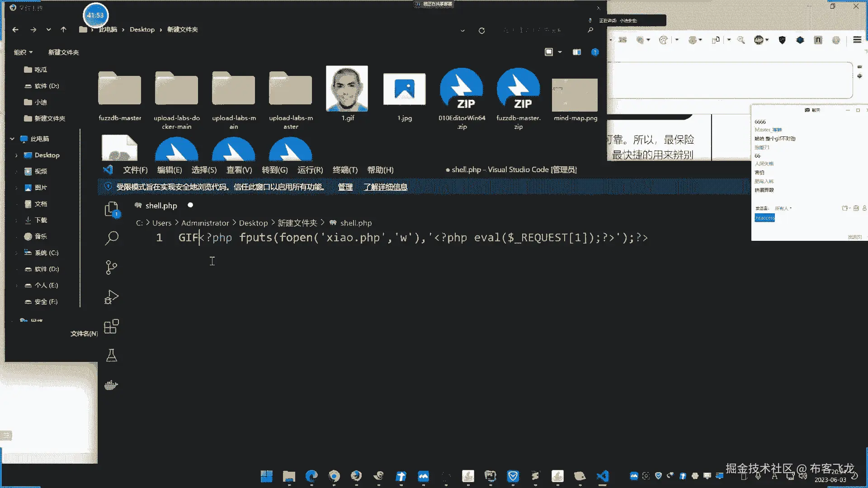Open the 组织 dropdown menu
This screenshot has height=488, width=868.
pyautogui.click(x=23, y=52)
